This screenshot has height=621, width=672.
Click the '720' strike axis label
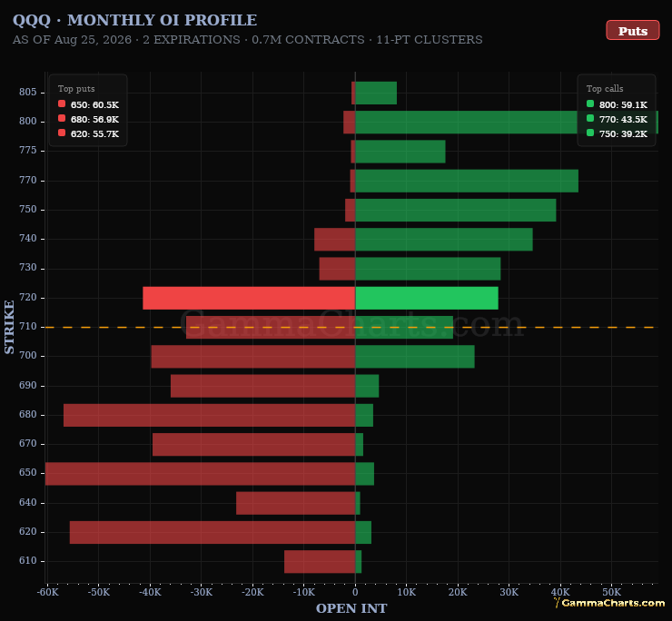28,297
